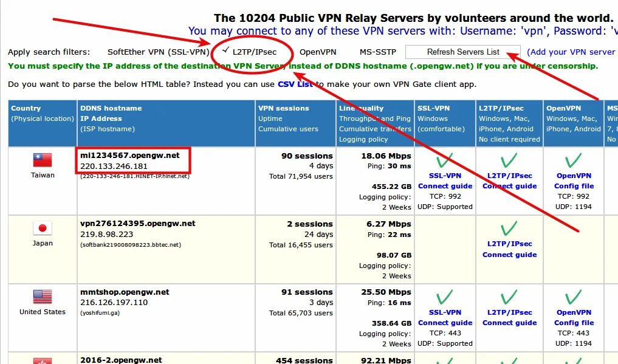618x364 pixels.
Task: Click SSL-VPN green checkmark in Taiwan row
Action: pos(445,160)
